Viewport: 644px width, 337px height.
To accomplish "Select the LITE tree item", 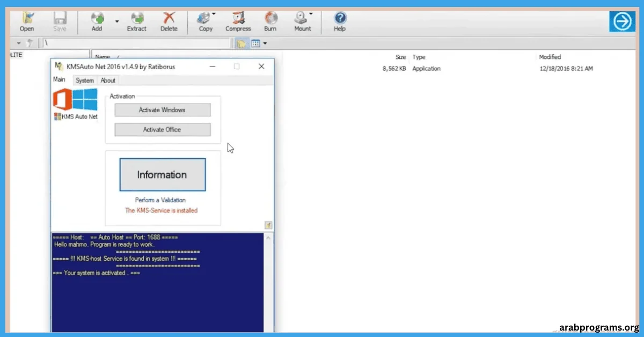I will tap(16, 55).
